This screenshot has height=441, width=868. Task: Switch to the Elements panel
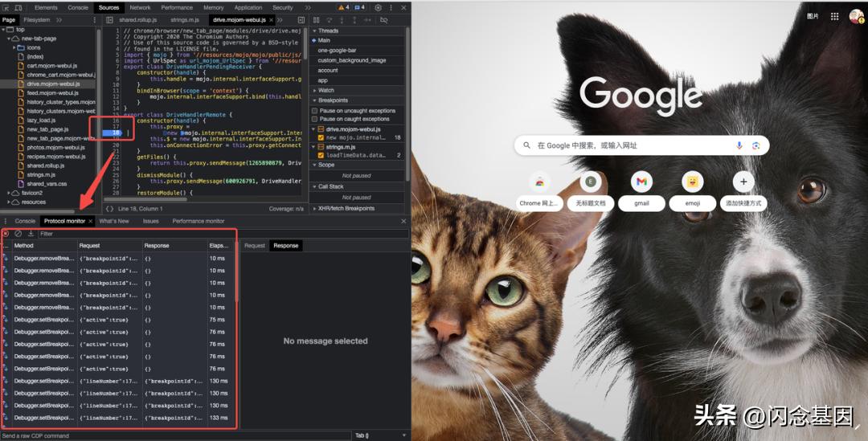46,8
